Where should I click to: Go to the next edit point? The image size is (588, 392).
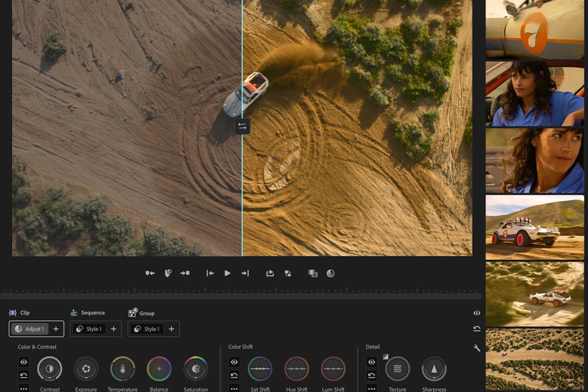pyautogui.click(x=245, y=273)
